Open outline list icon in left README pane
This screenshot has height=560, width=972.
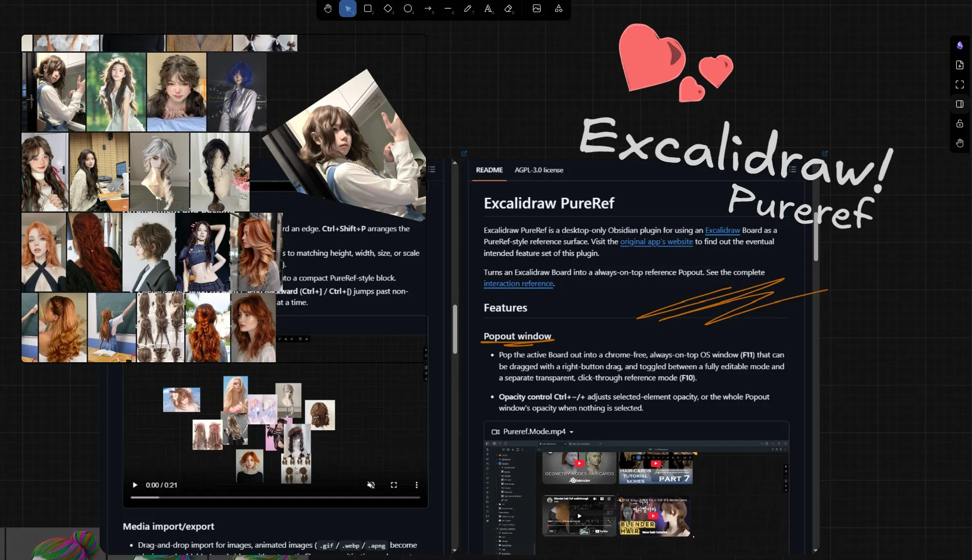pyautogui.click(x=432, y=169)
